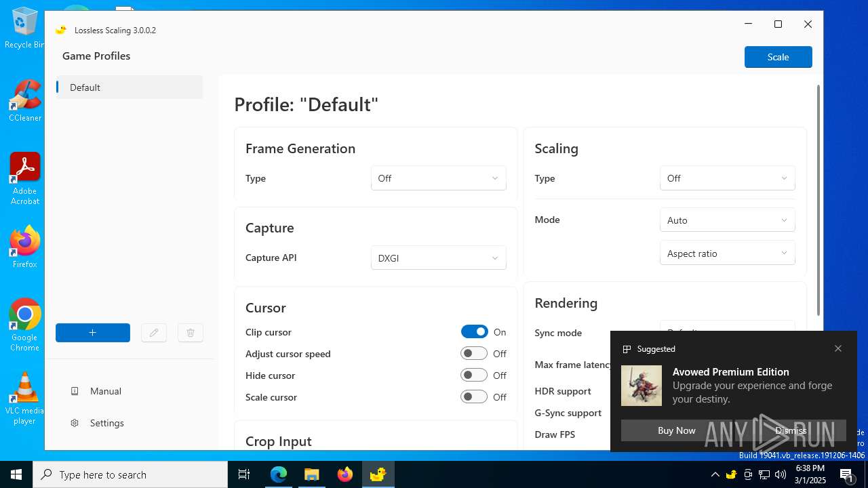Maximize the Lossless Scaling window
The width and height of the screenshot is (868, 488).
pos(778,24)
